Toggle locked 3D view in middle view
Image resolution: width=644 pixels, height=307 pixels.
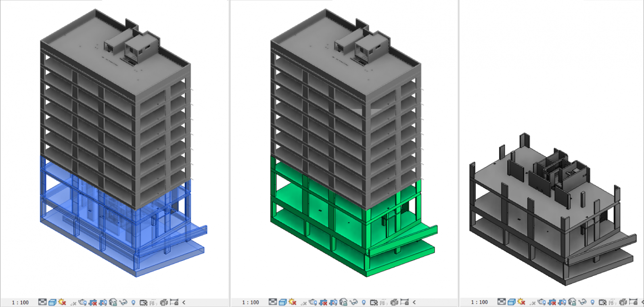(343, 302)
